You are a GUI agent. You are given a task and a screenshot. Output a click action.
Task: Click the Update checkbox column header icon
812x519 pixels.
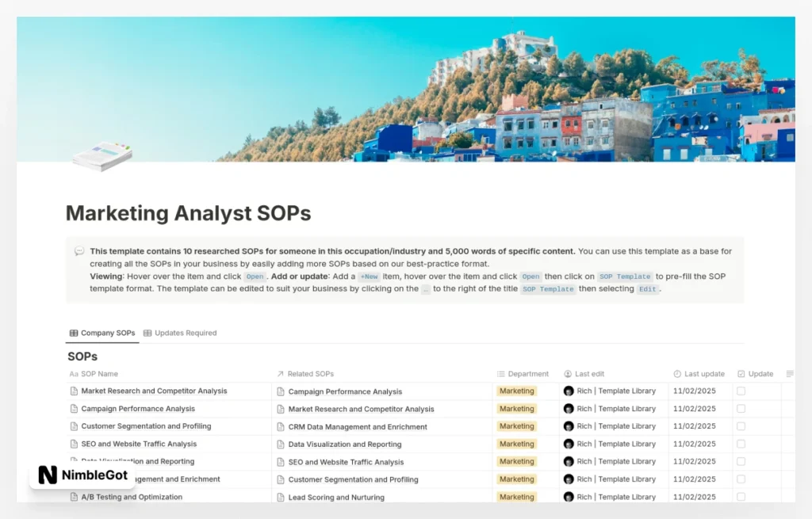pyautogui.click(x=741, y=373)
